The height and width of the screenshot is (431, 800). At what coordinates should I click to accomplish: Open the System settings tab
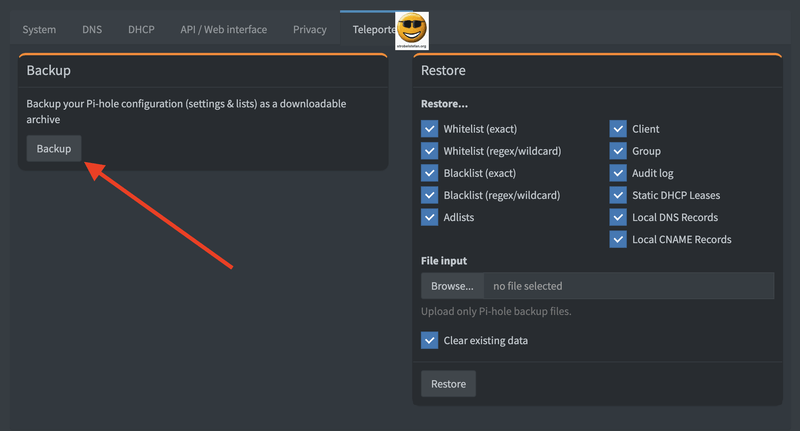pyautogui.click(x=39, y=30)
